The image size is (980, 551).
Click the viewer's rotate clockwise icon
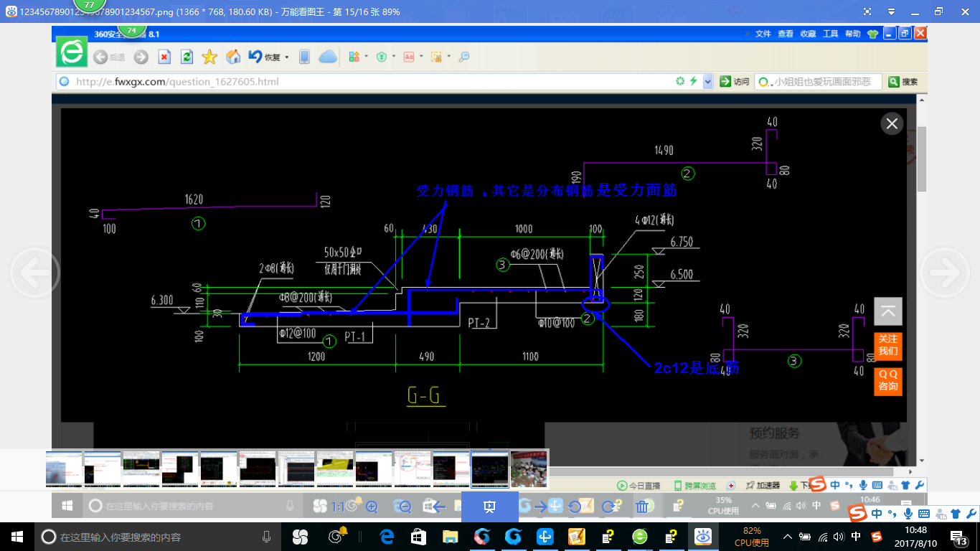(x=610, y=507)
